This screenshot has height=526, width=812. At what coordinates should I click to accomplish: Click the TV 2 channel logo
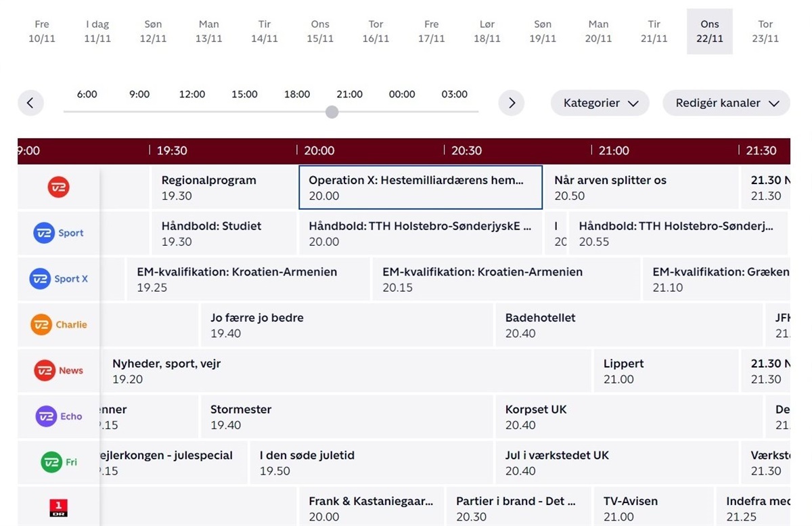click(58, 188)
